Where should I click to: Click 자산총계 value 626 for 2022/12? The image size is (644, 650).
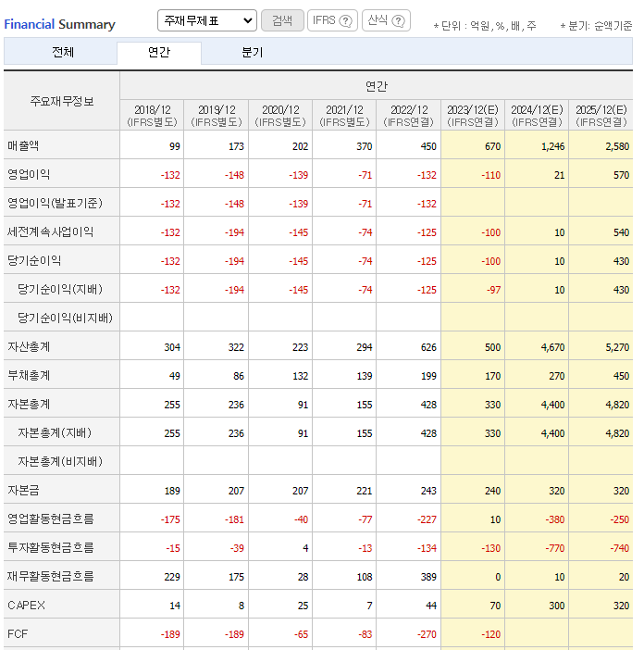pyautogui.click(x=428, y=347)
